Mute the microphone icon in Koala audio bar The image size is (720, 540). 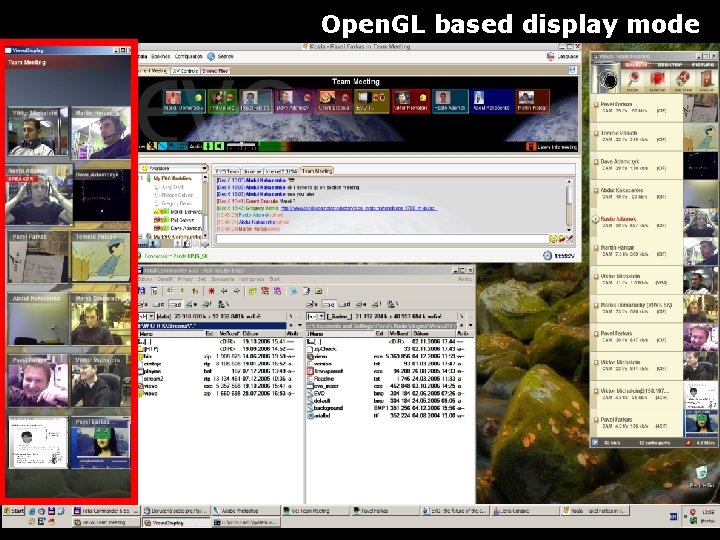pos(208,146)
